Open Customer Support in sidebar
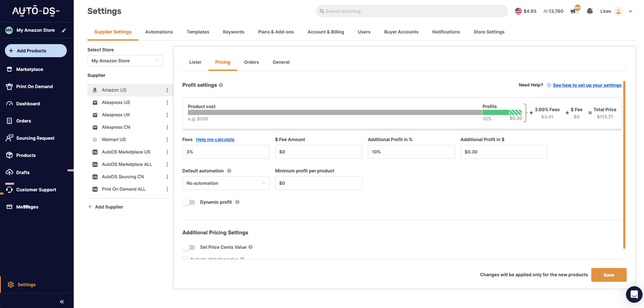 click(36, 189)
